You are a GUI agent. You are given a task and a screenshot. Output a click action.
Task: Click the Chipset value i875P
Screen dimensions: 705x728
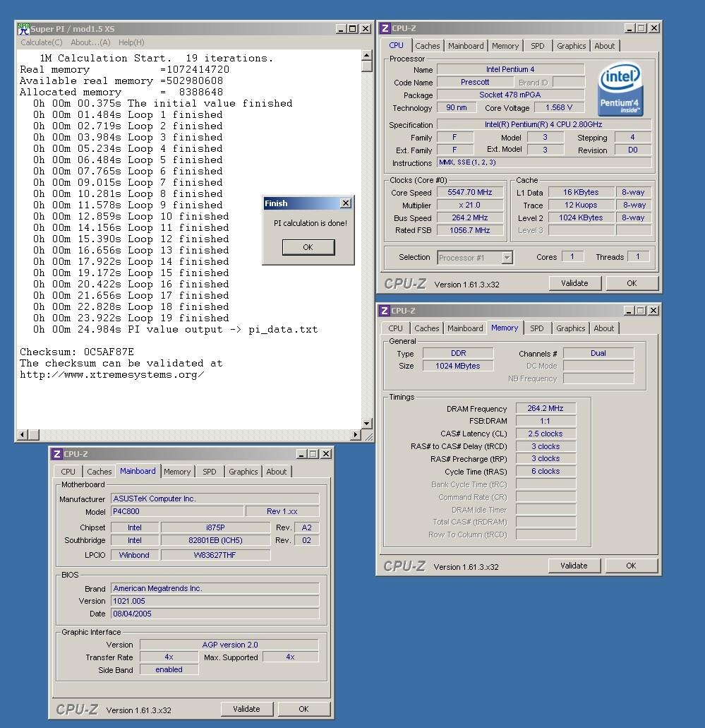pyautogui.click(x=215, y=527)
